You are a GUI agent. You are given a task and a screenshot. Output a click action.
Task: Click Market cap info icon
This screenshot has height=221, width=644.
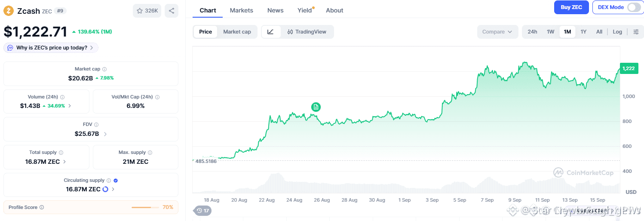[x=104, y=69]
